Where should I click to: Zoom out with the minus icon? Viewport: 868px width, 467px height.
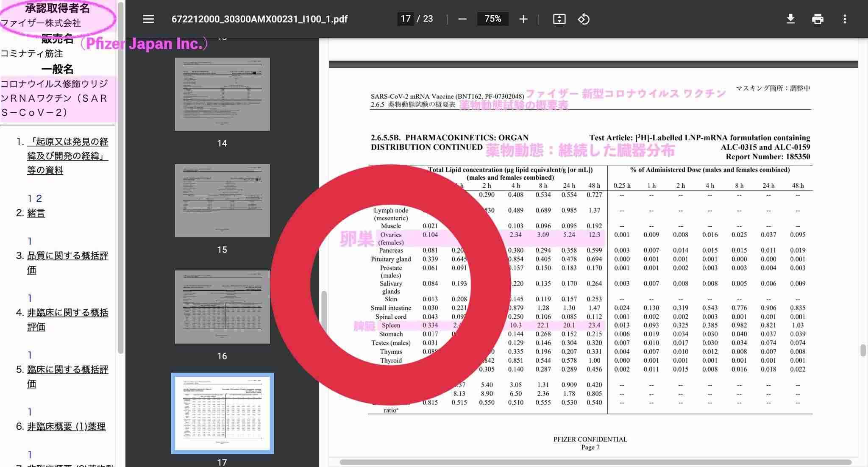tap(462, 19)
